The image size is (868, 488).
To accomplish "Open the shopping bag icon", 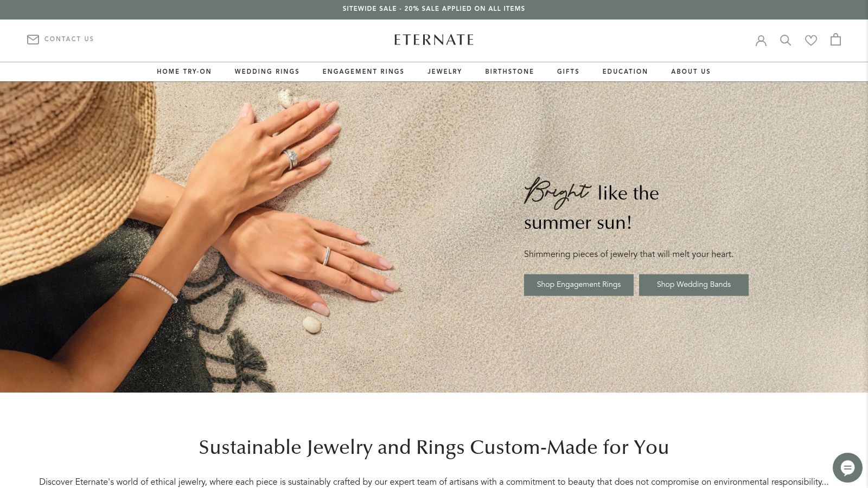I will coord(835,40).
